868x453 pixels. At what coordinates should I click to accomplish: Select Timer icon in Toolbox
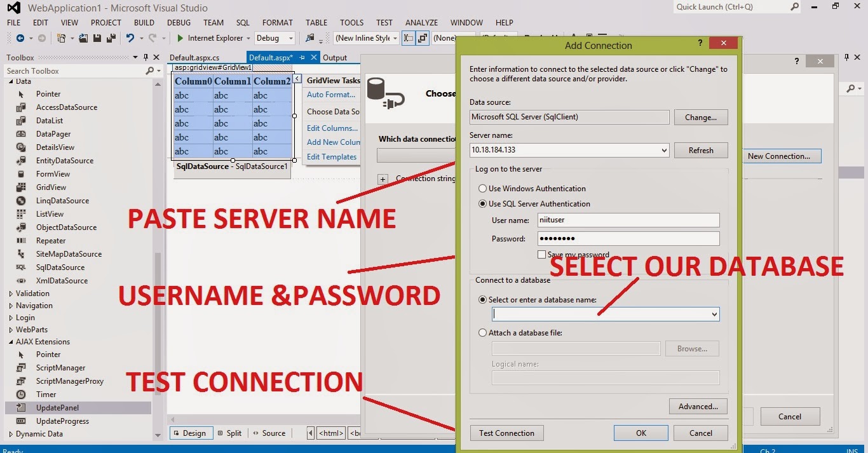(21, 395)
